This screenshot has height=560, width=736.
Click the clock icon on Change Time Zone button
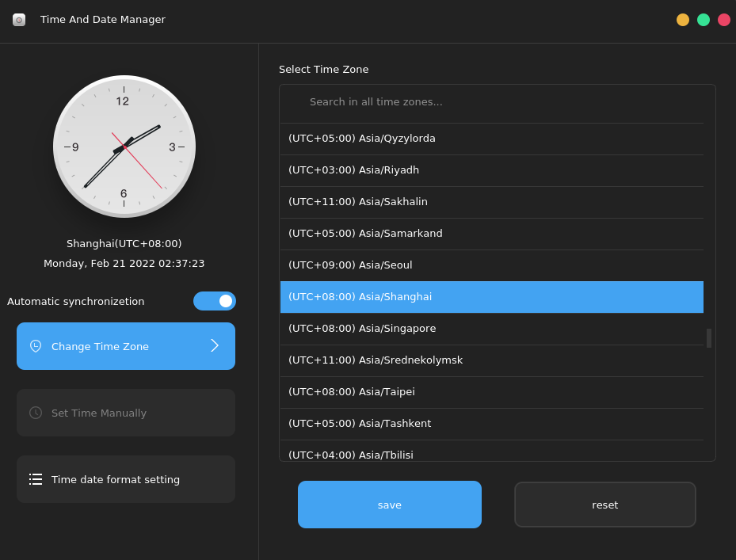[x=34, y=346]
